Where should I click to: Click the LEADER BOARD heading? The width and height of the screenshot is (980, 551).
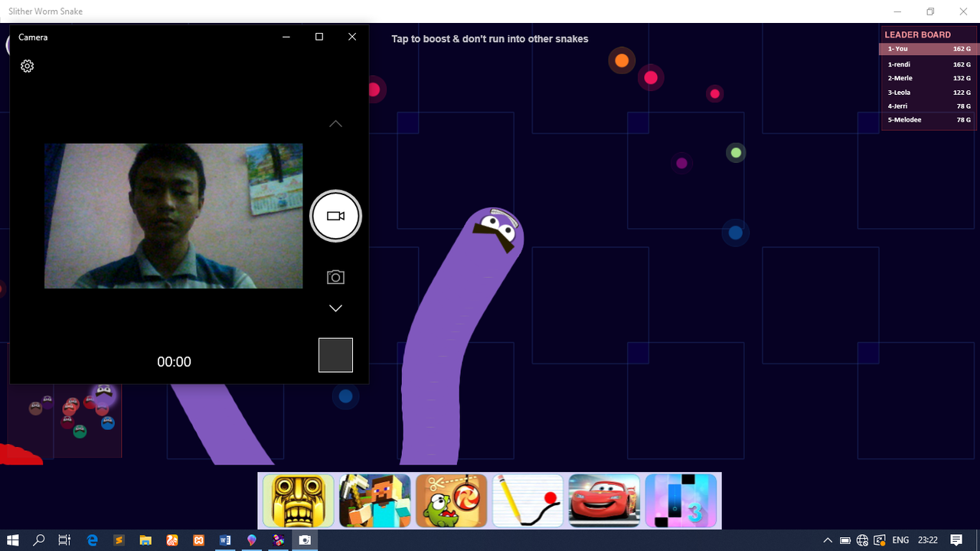pyautogui.click(x=917, y=34)
